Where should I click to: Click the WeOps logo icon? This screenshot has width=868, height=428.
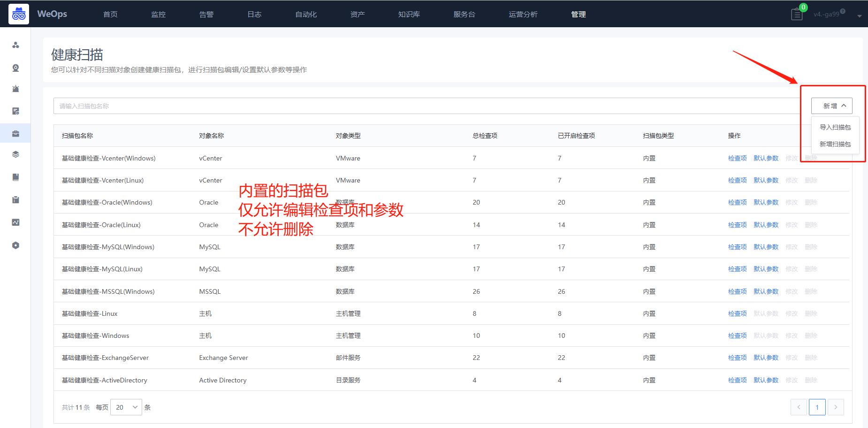pos(19,14)
